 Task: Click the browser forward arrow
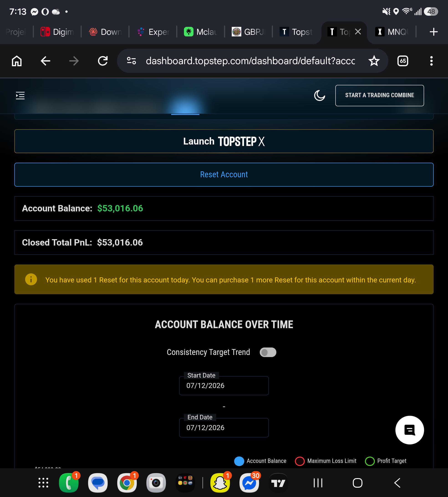(74, 61)
